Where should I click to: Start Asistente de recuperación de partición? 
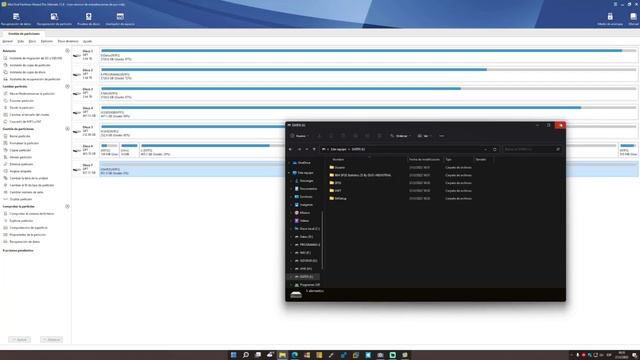[32, 79]
